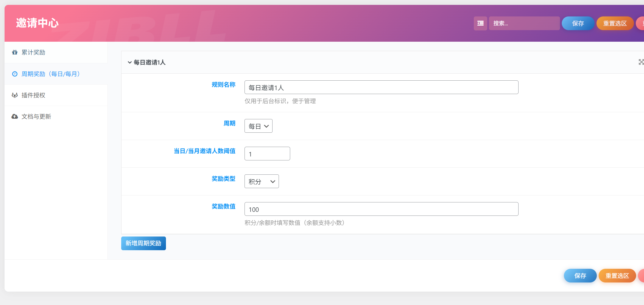This screenshot has width=644, height=305.
Task: Click the 保存 button in the header
Action: [x=578, y=23]
